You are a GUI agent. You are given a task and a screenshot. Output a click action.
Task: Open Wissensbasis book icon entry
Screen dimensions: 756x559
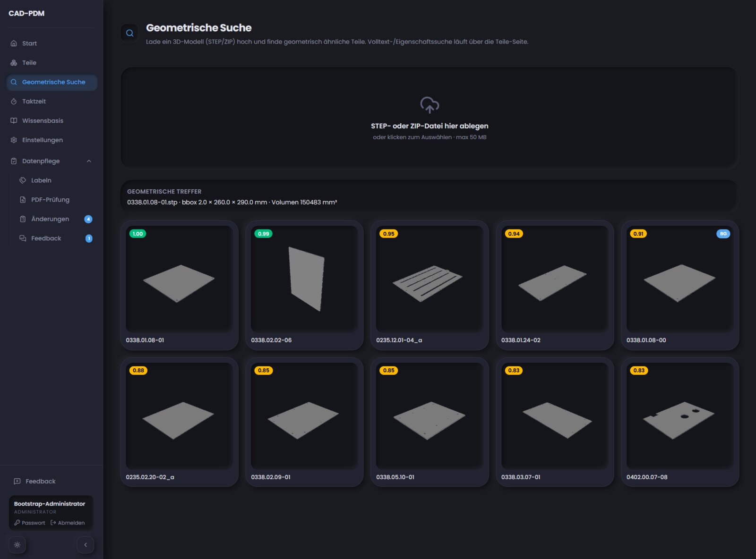point(14,121)
